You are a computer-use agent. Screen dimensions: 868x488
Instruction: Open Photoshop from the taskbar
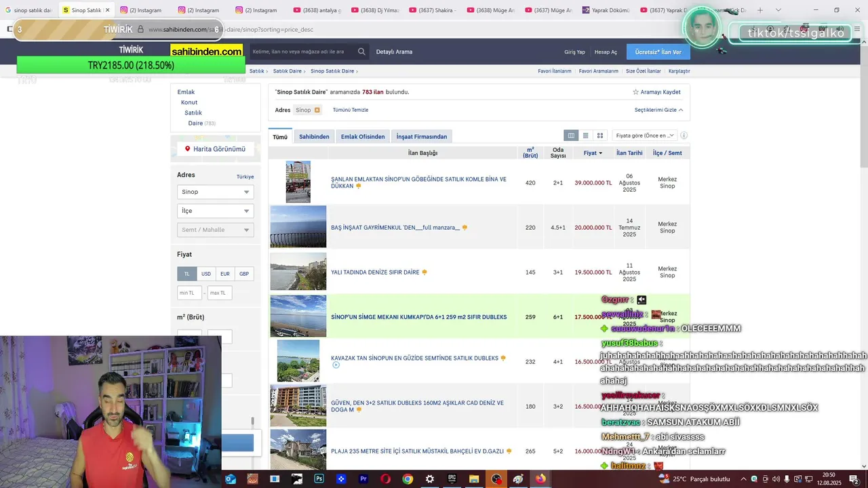319,479
